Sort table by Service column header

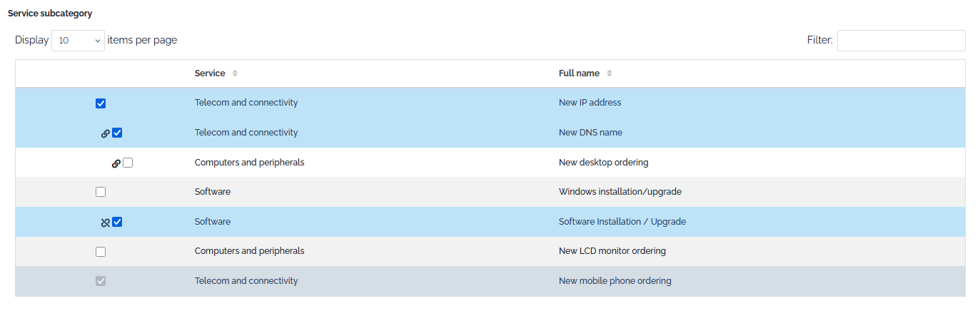tap(210, 73)
